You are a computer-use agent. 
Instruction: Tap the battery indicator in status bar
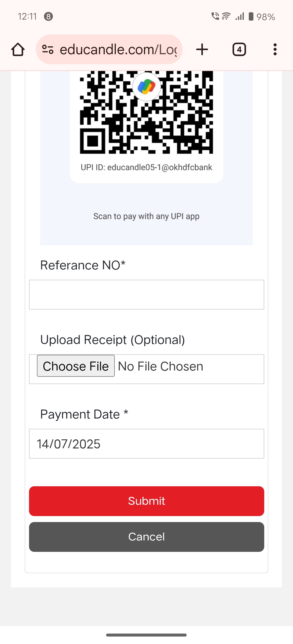click(251, 17)
